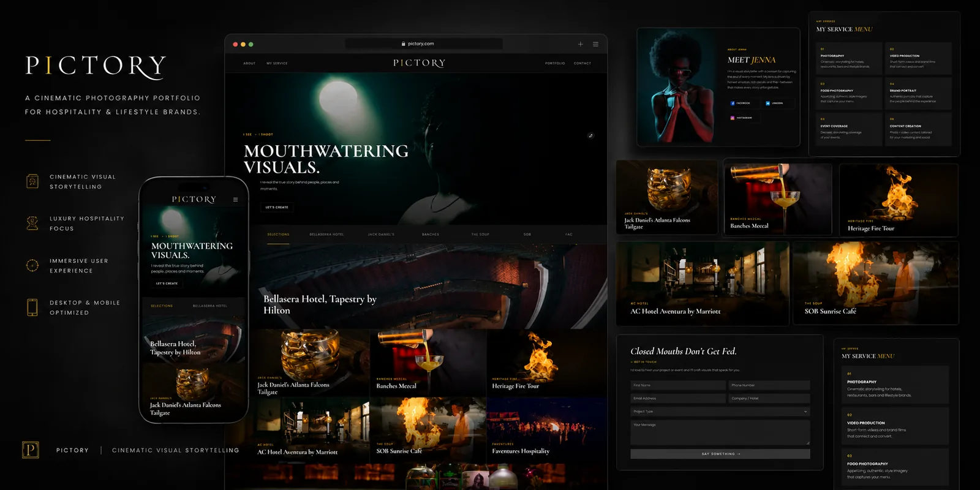Click the Your Message text area
Viewport: 980px width, 490px height.
pyautogui.click(x=720, y=432)
